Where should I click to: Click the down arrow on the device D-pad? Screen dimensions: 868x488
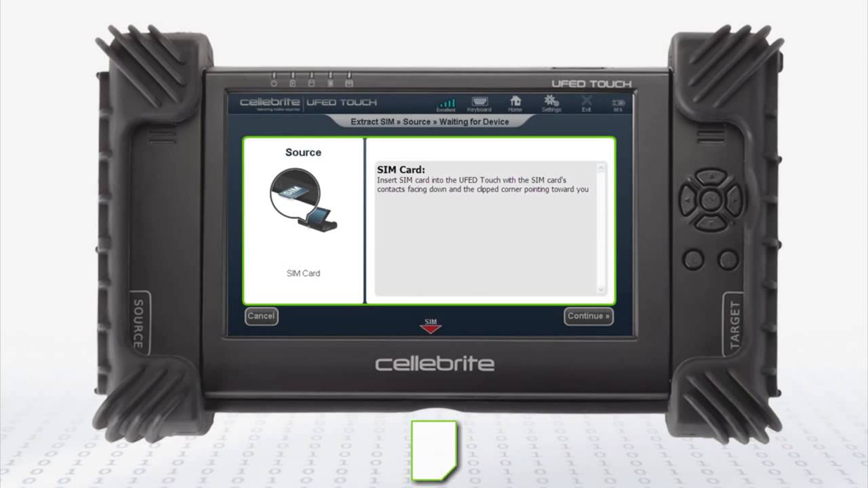tap(711, 222)
